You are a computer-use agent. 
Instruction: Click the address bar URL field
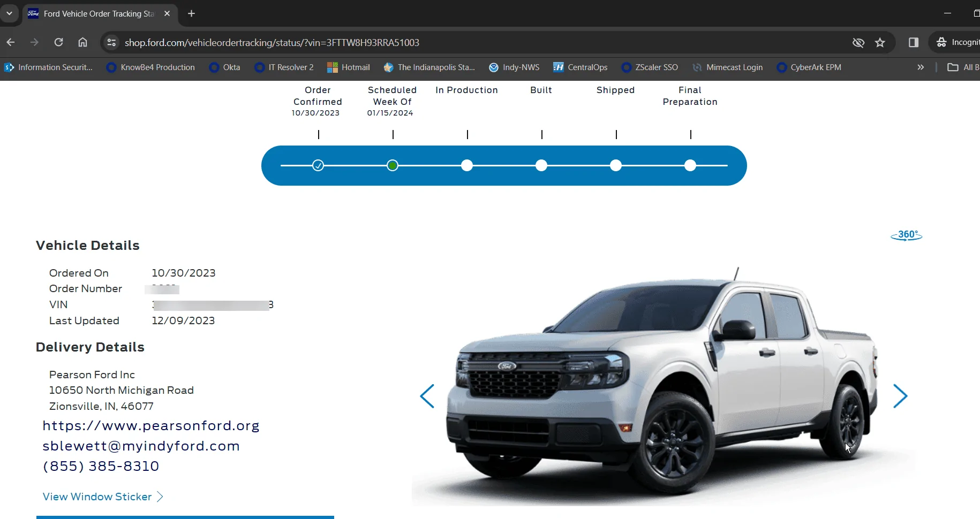[x=482, y=42]
